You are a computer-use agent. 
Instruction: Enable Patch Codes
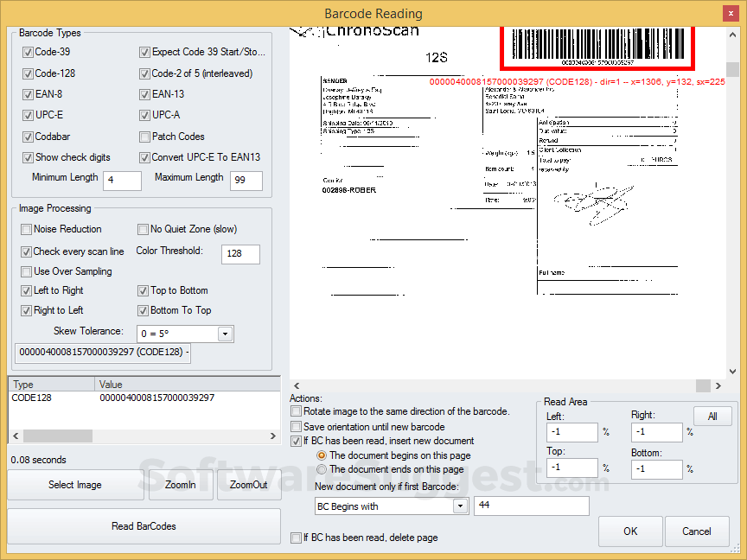pyautogui.click(x=144, y=137)
